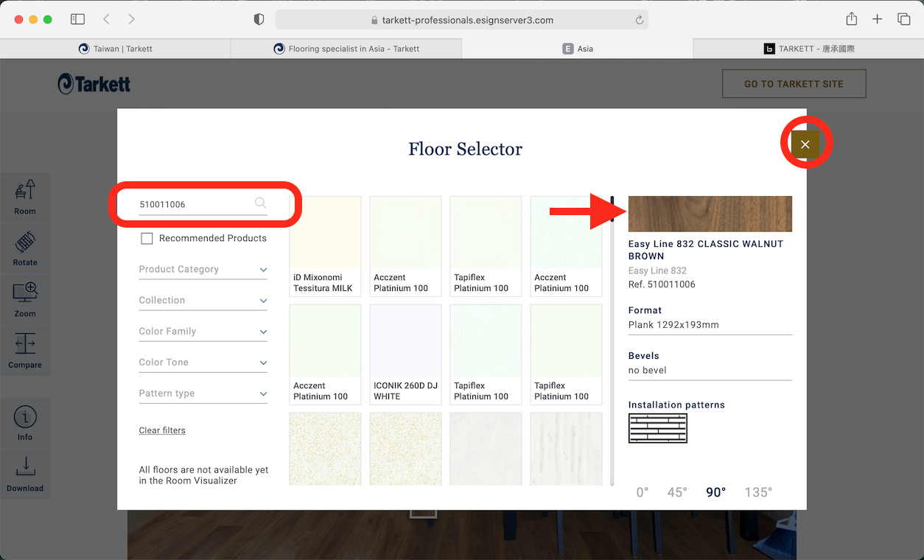Tick the Recommended Products checkbox

[x=147, y=239]
